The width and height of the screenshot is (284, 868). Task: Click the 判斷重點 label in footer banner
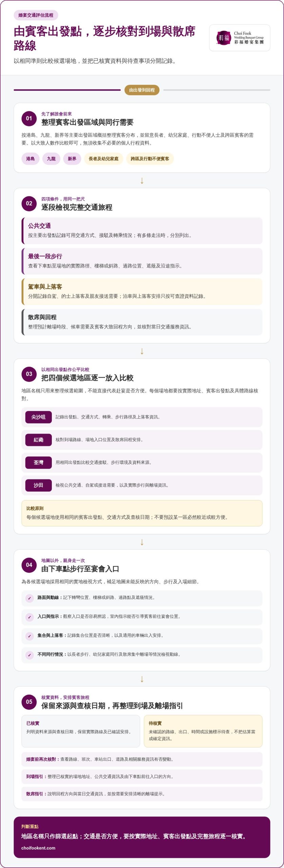tap(30, 826)
